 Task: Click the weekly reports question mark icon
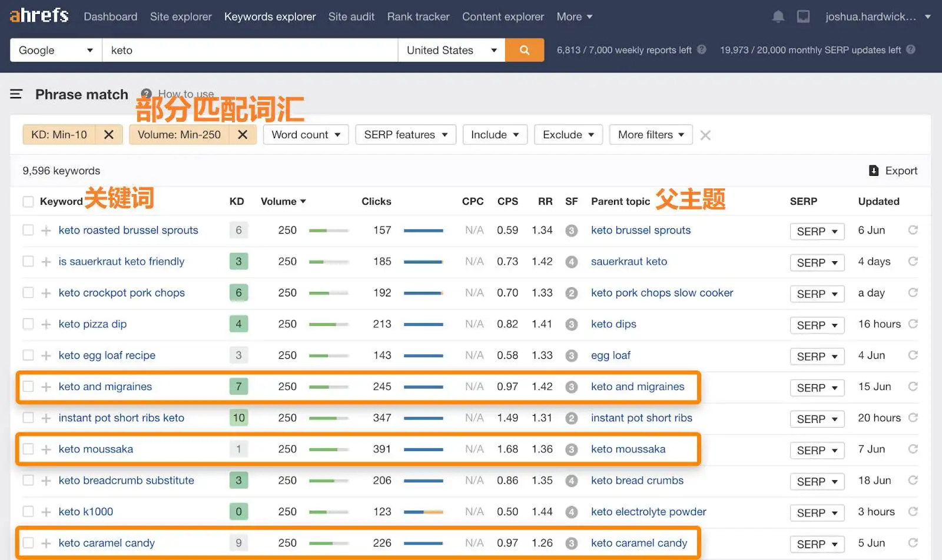tap(702, 50)
